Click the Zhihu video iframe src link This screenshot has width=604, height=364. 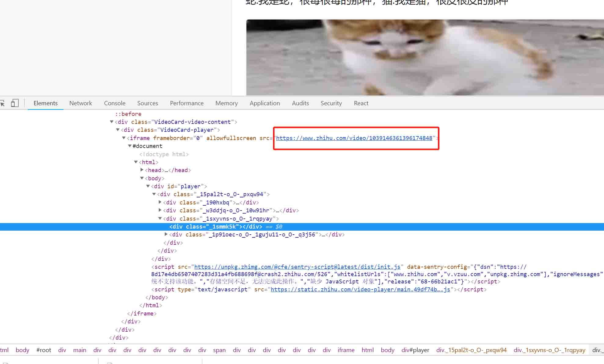[354, 138]
